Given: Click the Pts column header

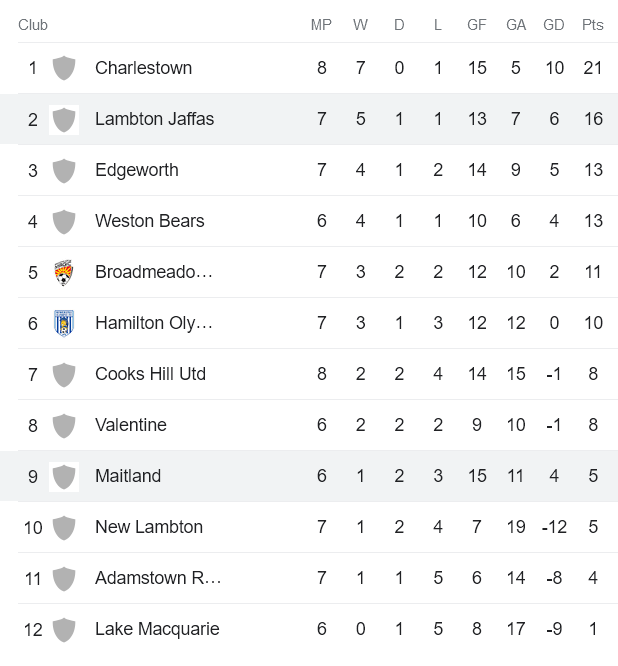Looking at the screenshot, I should coord(593,25).
